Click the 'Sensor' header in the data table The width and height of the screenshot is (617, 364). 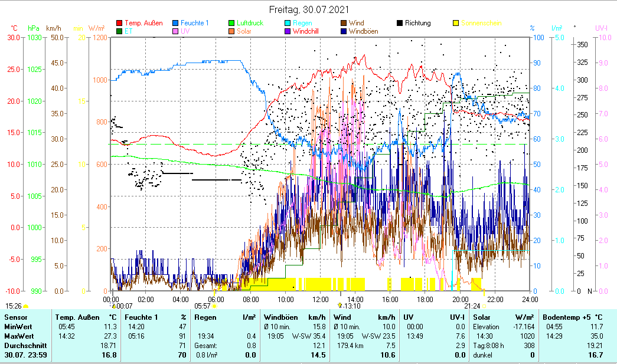tap(16, 317)
